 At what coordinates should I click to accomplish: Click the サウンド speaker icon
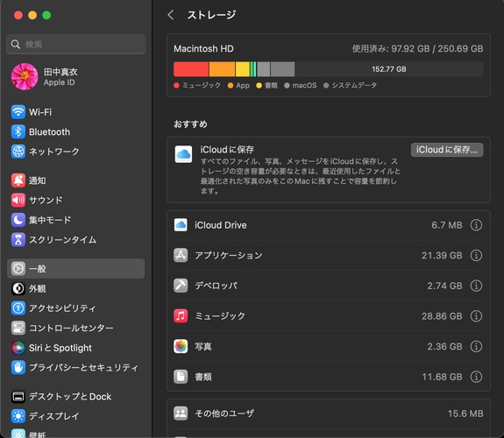tap(18, 201)
